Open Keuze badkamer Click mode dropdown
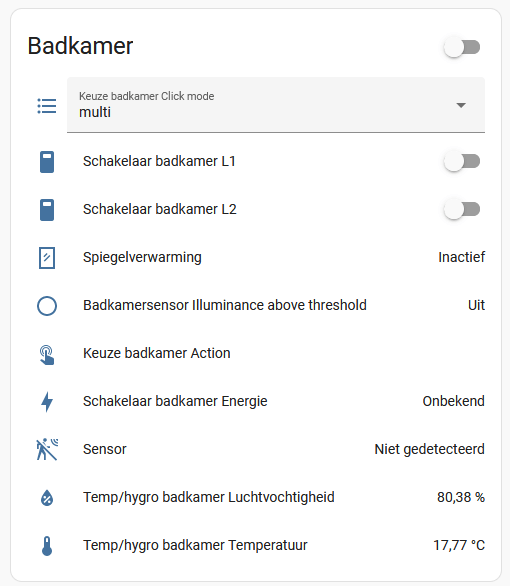510x586 pixels. point(276,105)
